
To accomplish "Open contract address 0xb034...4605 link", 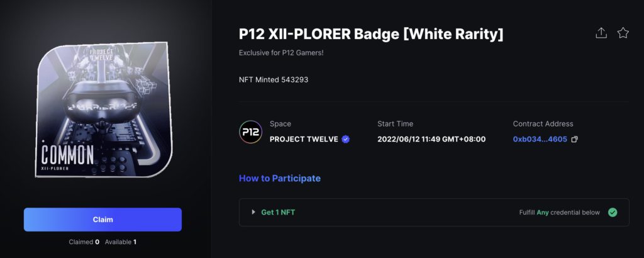I will (x=540, y=139).
